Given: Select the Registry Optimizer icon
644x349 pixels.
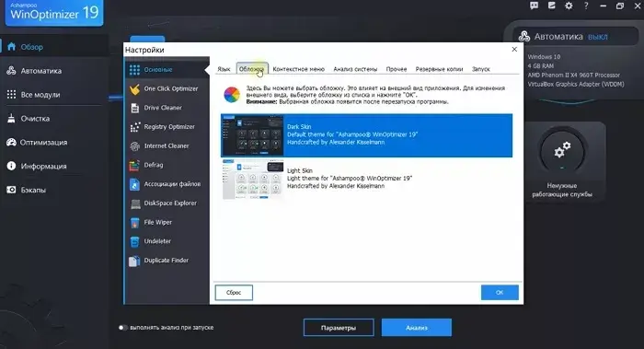Looking at the screenshot, I should tap(134, 127).
